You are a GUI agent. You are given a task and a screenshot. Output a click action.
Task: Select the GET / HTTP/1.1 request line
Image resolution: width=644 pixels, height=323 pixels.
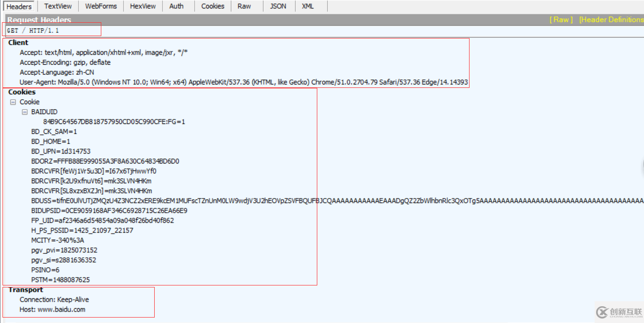(x=34, y=31)
